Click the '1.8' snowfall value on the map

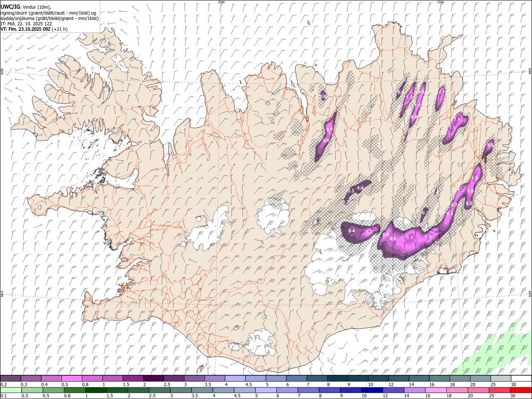click(457, 119)
